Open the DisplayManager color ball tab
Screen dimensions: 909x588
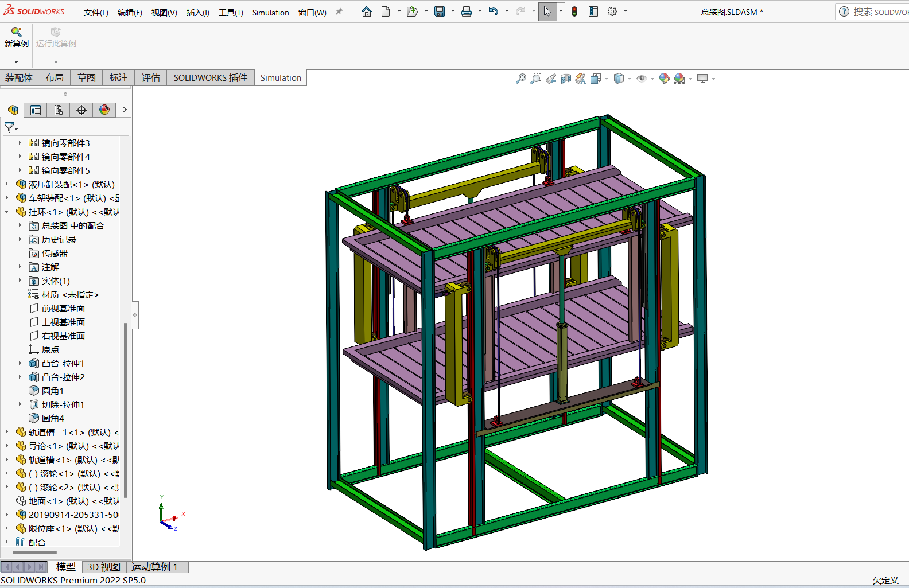[x=104, y=110]
